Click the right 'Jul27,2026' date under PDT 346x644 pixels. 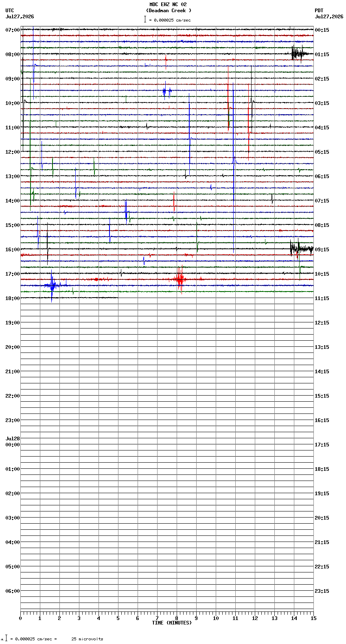tap(329, 17)
